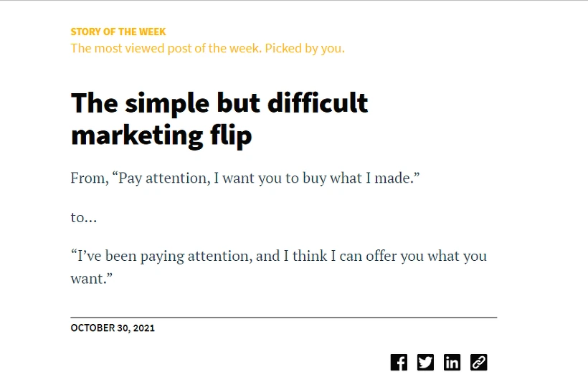The height and width of the screenshot is (382, 588).
Task: Click the October 30, 2021 date
Action: (113, 328)
